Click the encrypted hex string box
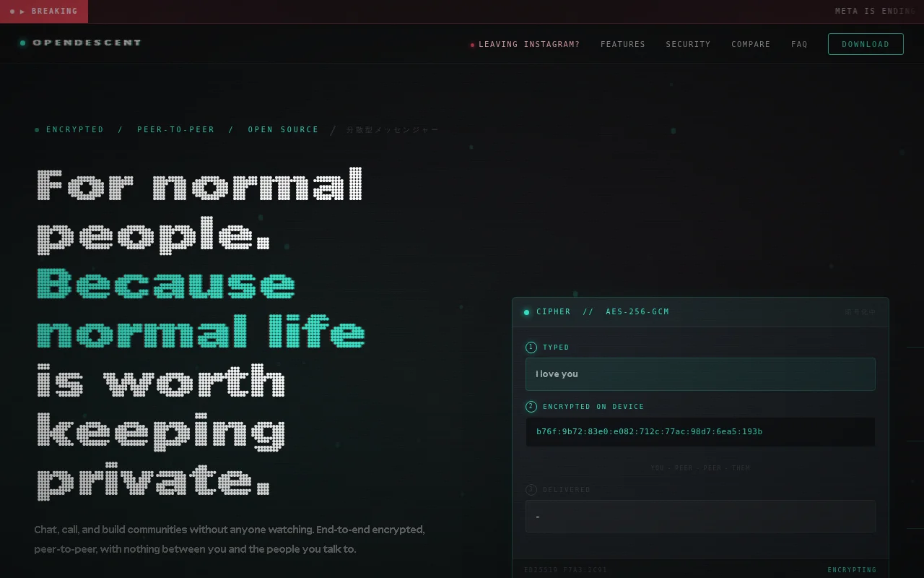924x578 pixels. (x=700, y=432)
